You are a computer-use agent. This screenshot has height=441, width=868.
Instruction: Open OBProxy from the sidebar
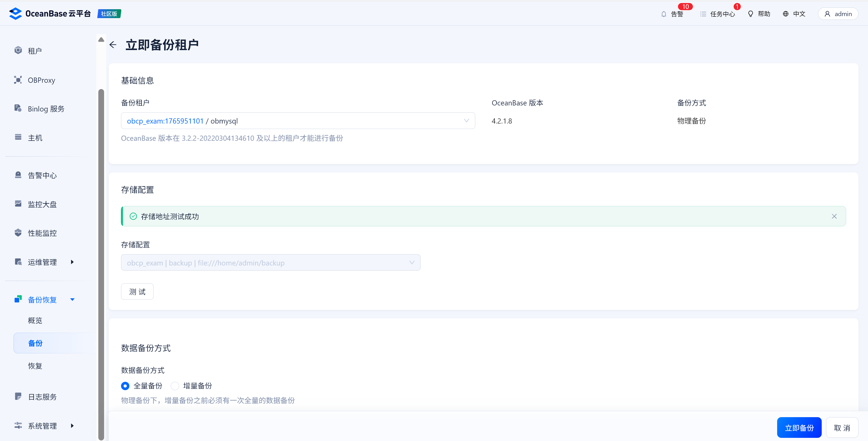pyautogui.click(x=41, y=80)
